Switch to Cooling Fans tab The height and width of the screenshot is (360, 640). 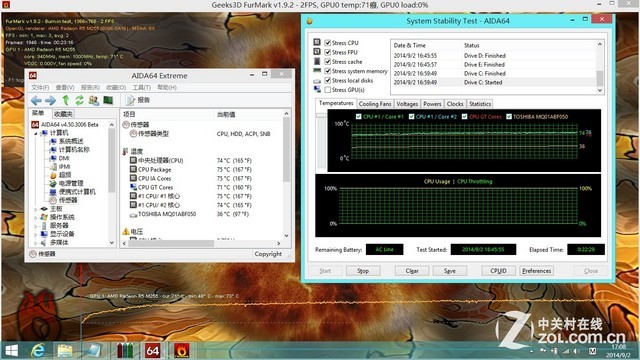pyautogui.click(x=375, y=104)
